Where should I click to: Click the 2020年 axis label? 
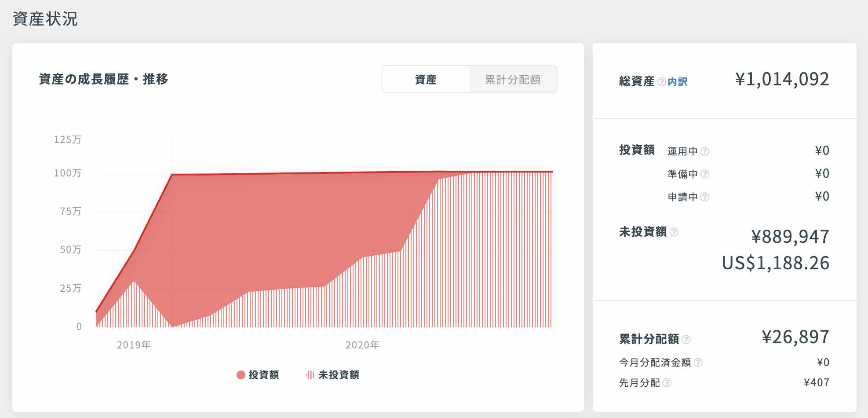point(362,345)
